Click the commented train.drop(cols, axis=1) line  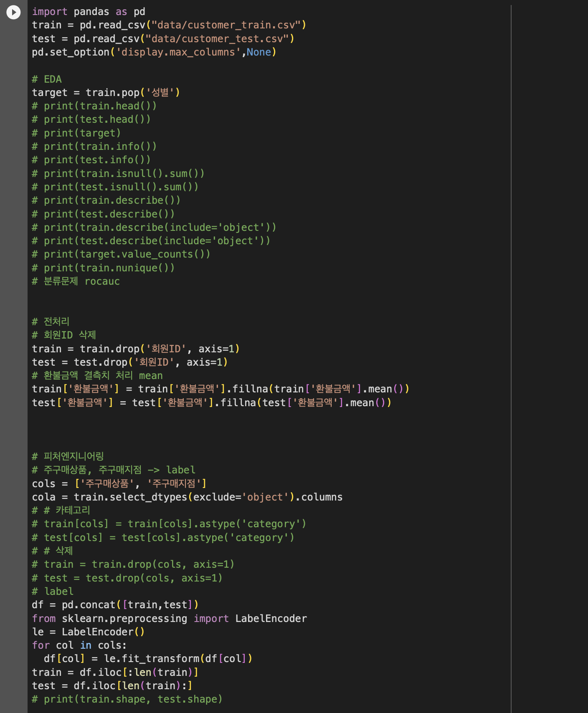133,564
